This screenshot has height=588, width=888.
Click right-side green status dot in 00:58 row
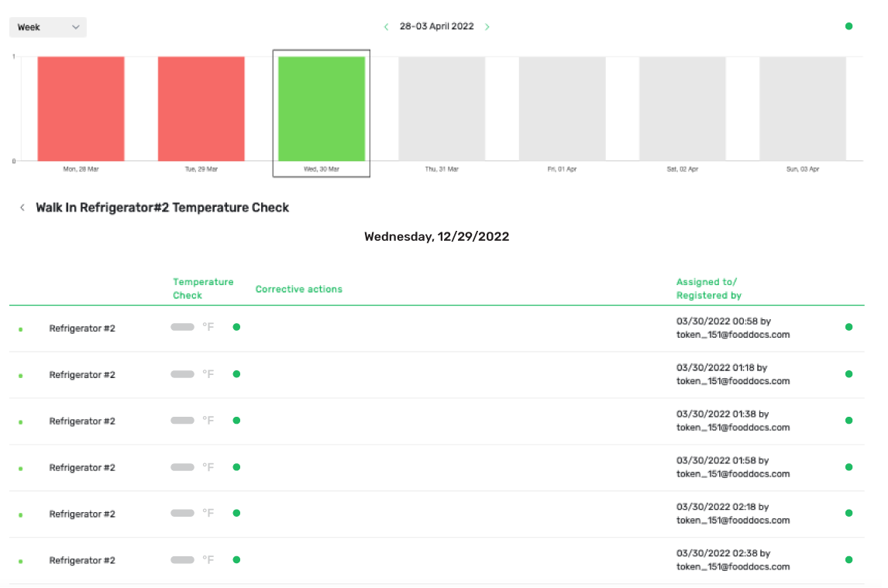pyautogui.click(x=848, y=327)
